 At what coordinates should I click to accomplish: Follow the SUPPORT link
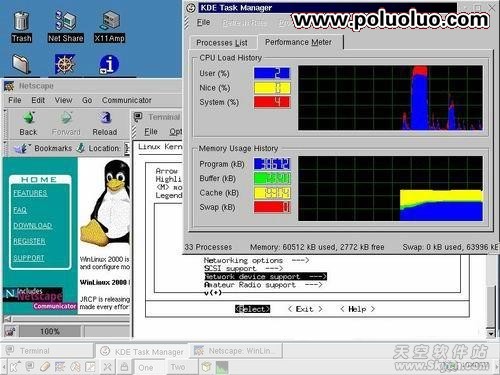click(x=29, y=258)
